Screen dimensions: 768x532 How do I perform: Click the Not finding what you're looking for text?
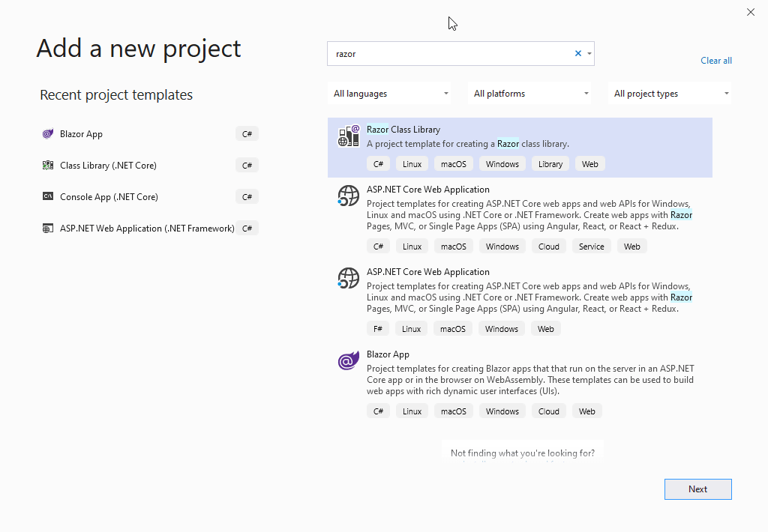pyautogui.click(x=523, y=453)
